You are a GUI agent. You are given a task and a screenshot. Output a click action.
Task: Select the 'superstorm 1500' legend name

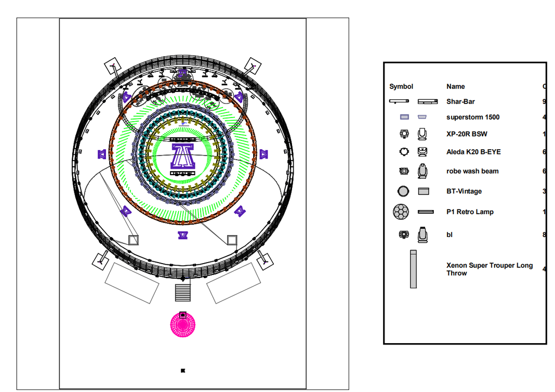(473, 117)
